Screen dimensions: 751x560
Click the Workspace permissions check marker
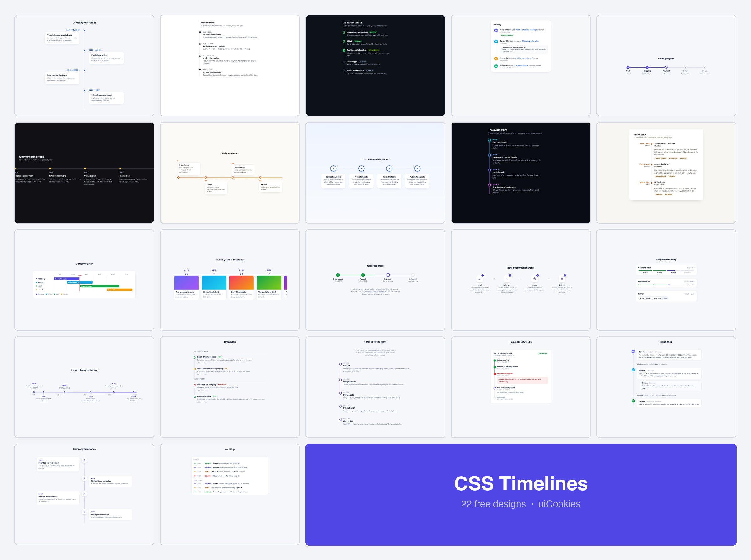click(x=344, y=33)
